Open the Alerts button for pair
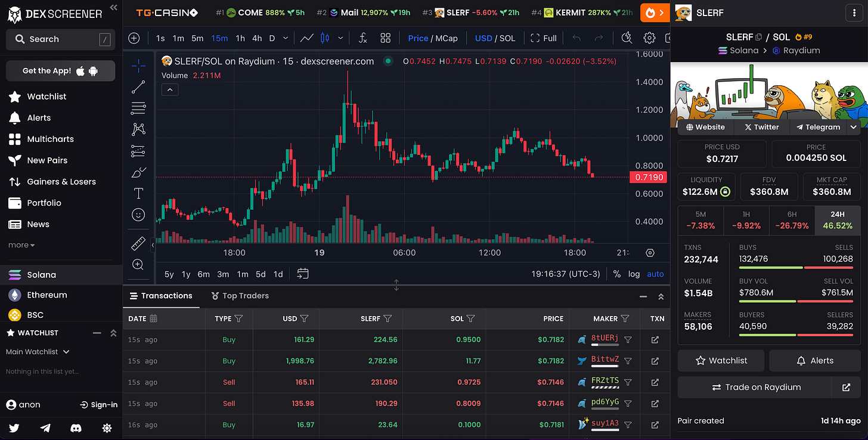 815,361
